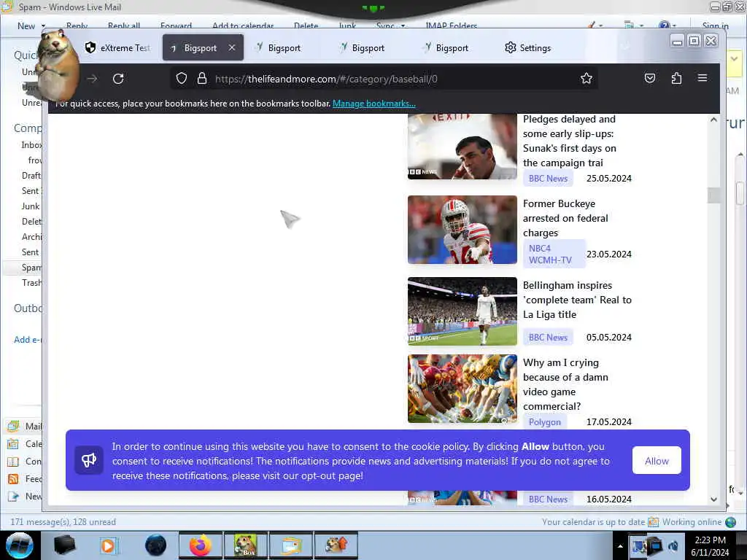Viewport: 747px width, 560px height.
Task: Close the active Bigsport tab
Action: point(231,47)
